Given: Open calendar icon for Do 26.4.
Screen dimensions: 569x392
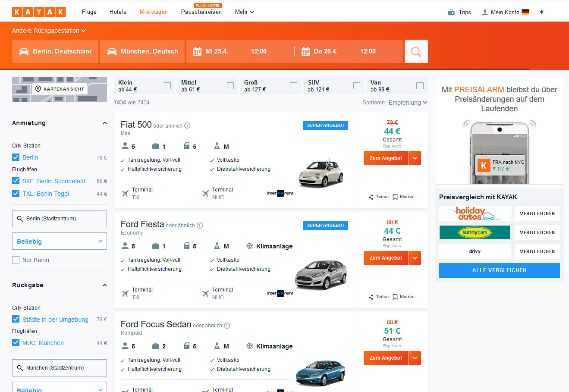Looking at the screenshot, I should tap(305, 51).
